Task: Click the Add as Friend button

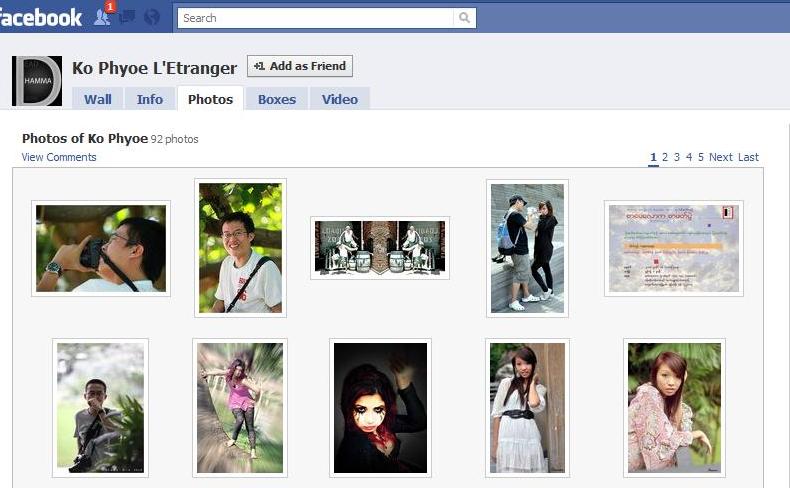Action: 300,66
